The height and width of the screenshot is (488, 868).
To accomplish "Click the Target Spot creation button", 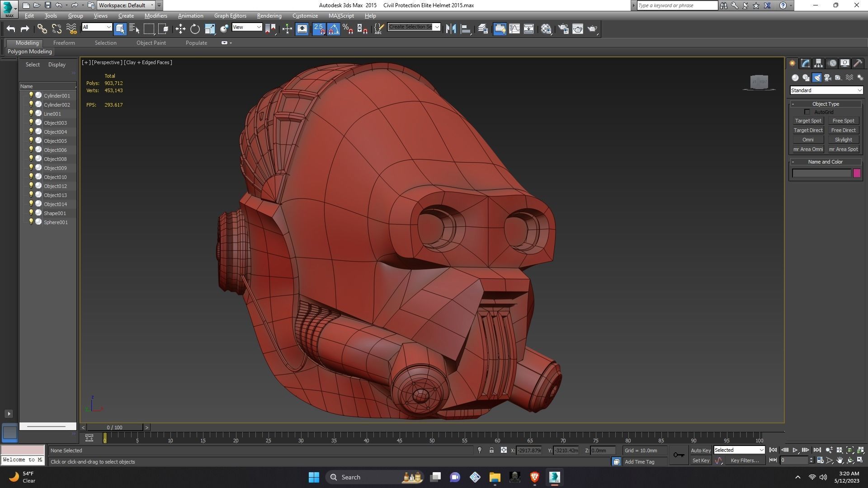I will (808, 121).
